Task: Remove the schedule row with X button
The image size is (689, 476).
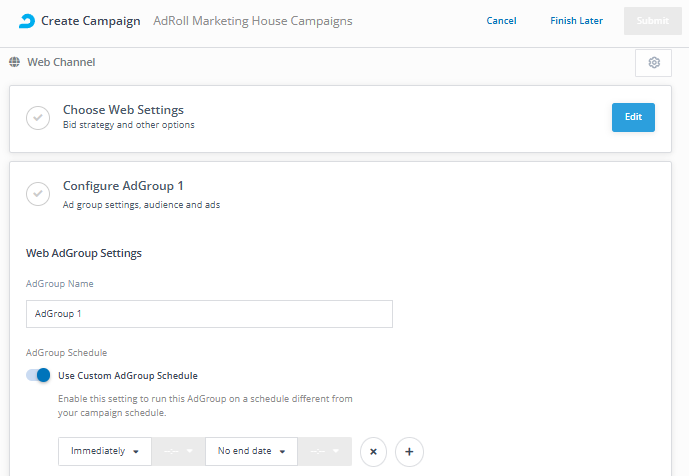Action: click(x=373, y=451)
